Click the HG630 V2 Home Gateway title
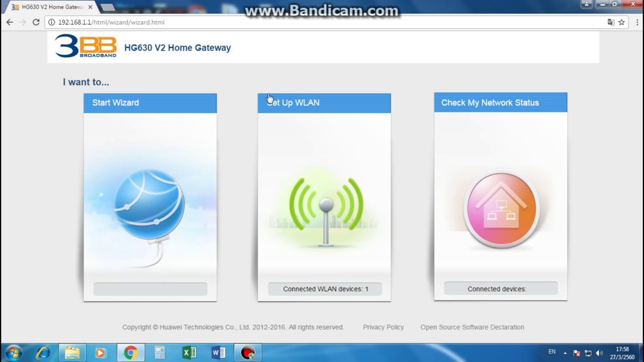The width and height of the screenshot is (644, 362). tap(178, 48)
